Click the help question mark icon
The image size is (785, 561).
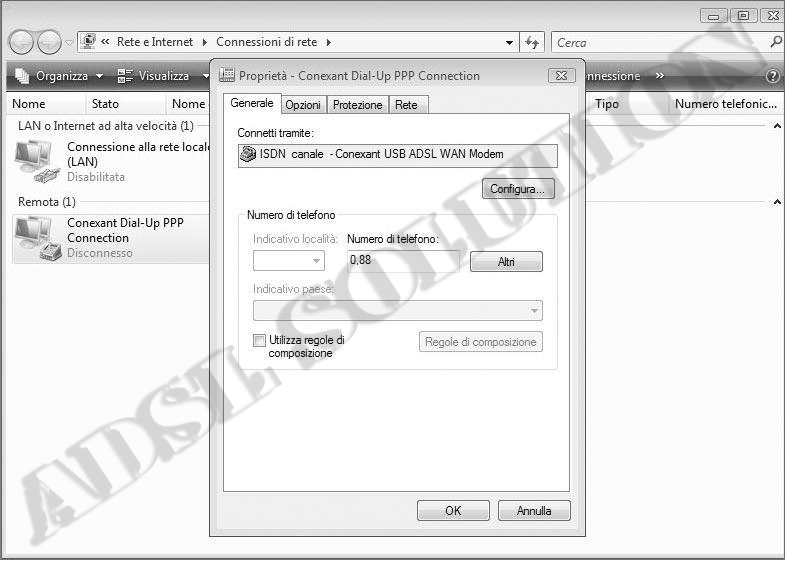pos(772,76)
